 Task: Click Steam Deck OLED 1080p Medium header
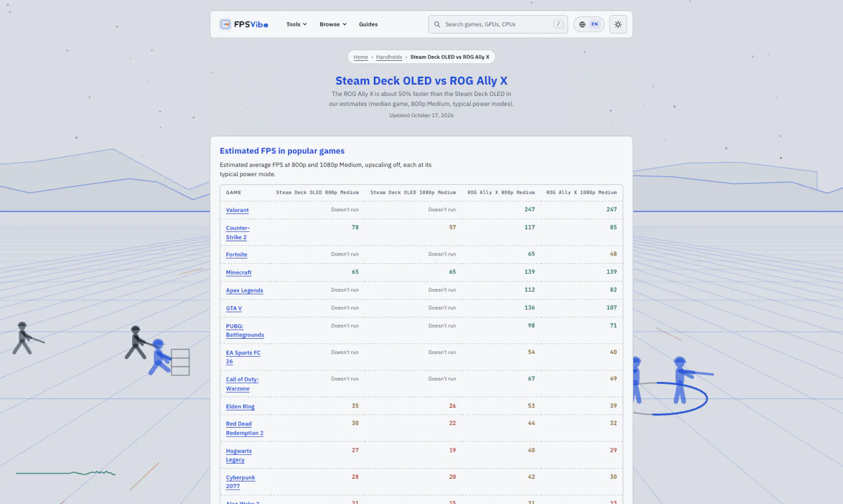pyautogui.click(x=413, y=192)
